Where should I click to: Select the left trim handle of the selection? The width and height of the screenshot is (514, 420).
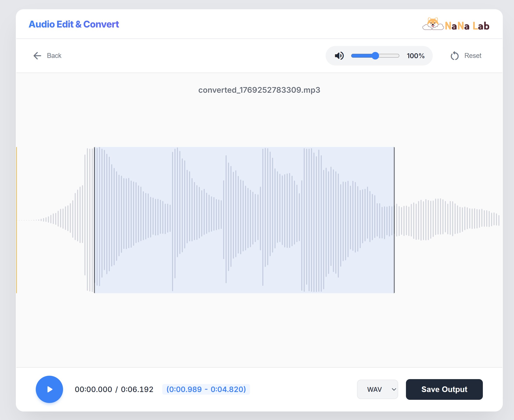94,220
